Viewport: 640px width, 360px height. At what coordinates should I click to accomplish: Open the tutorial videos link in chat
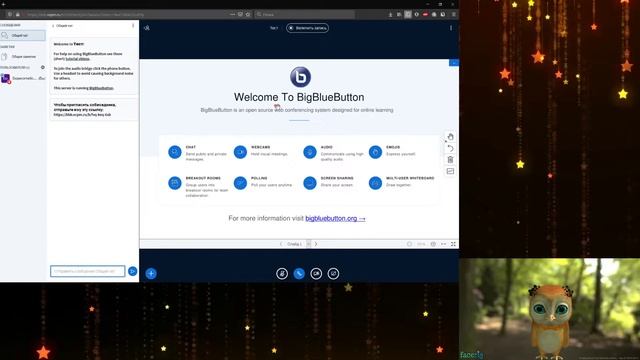tap(78, 59)
